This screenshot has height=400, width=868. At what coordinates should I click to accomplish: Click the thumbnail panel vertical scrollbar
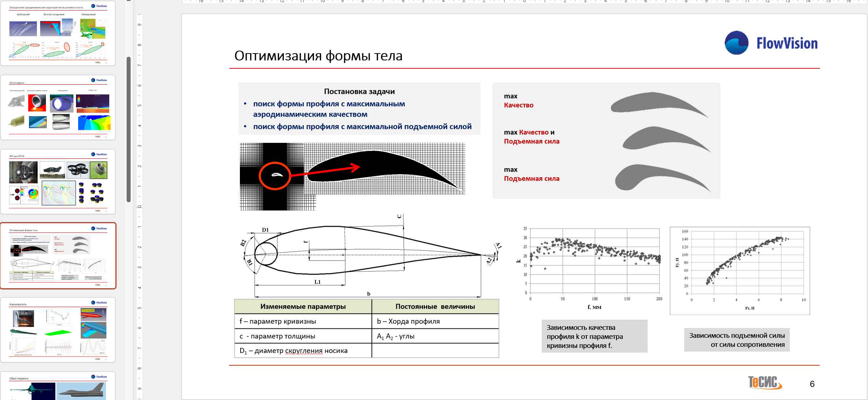tap(128, 129)
